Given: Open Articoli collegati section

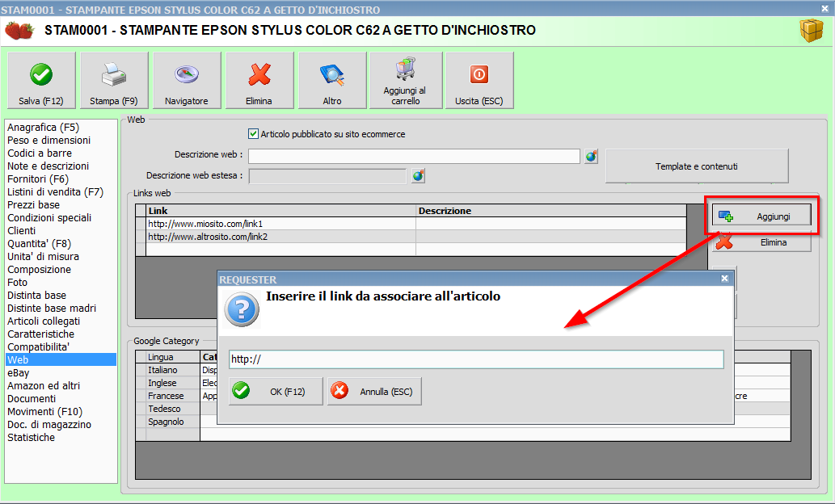Looking at the screenshot, I should point(44,321).
